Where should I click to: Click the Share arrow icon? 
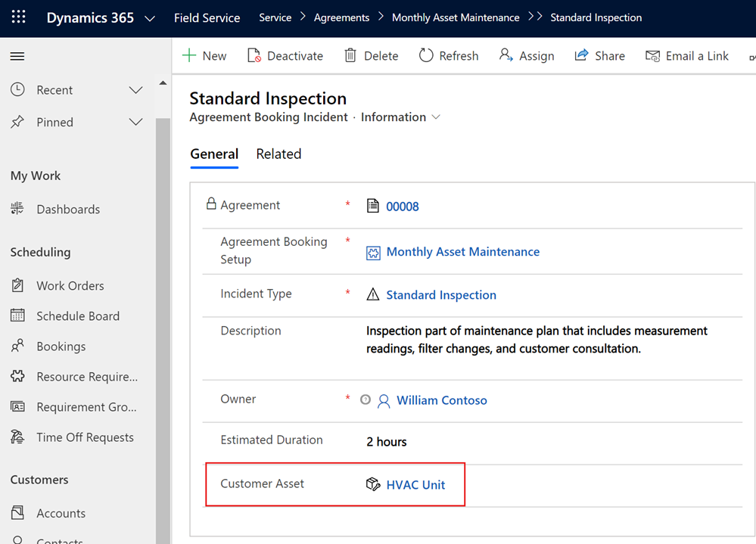click(x=581, y=55)
